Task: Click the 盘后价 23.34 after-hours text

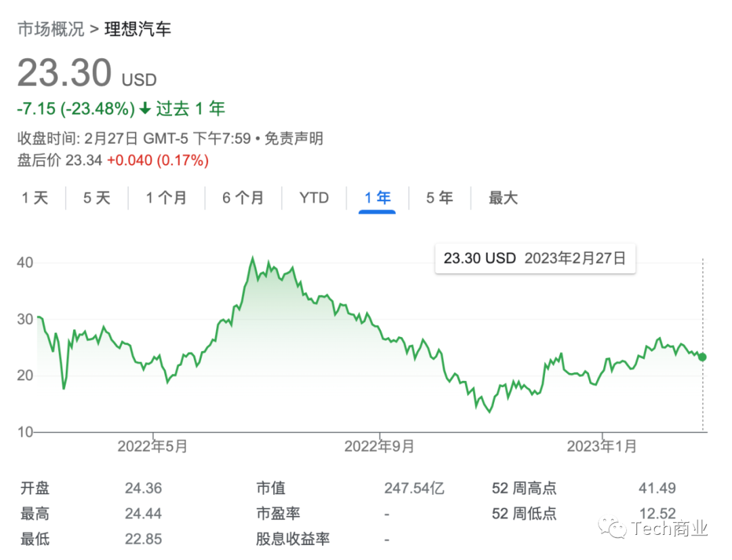Action: click(x=60, y=160)
